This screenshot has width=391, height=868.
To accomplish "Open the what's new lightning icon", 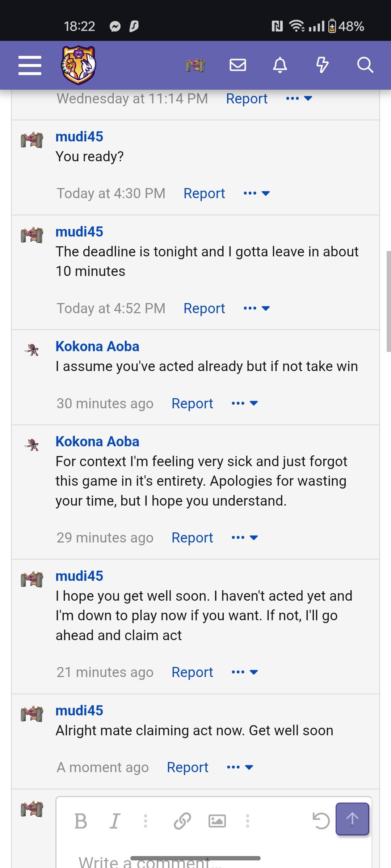I will tap(322, 65).
